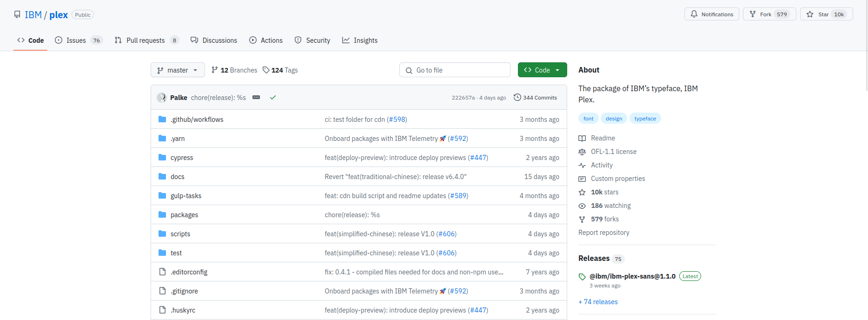868x320 pixels.
Task: Click the Star icon
Action: 810,14
